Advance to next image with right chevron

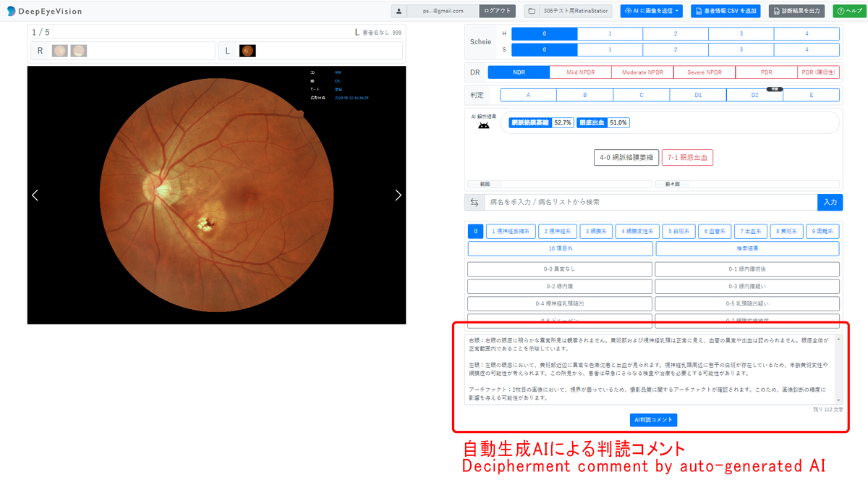pos(398,195)
